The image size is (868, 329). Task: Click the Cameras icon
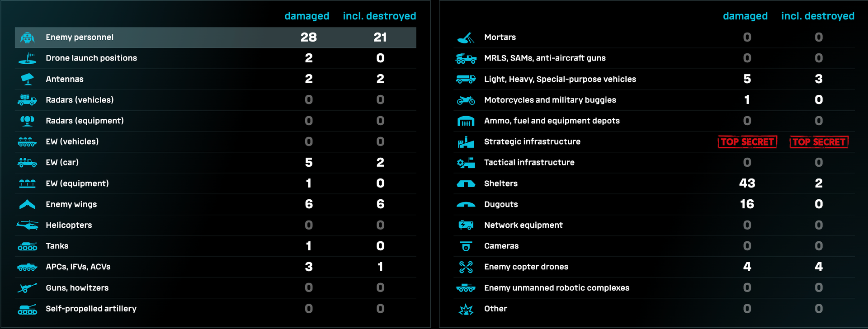coord(466,246)
